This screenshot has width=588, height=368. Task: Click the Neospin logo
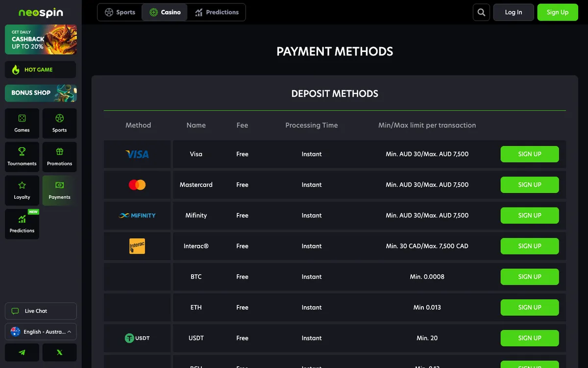click(41, 13)
